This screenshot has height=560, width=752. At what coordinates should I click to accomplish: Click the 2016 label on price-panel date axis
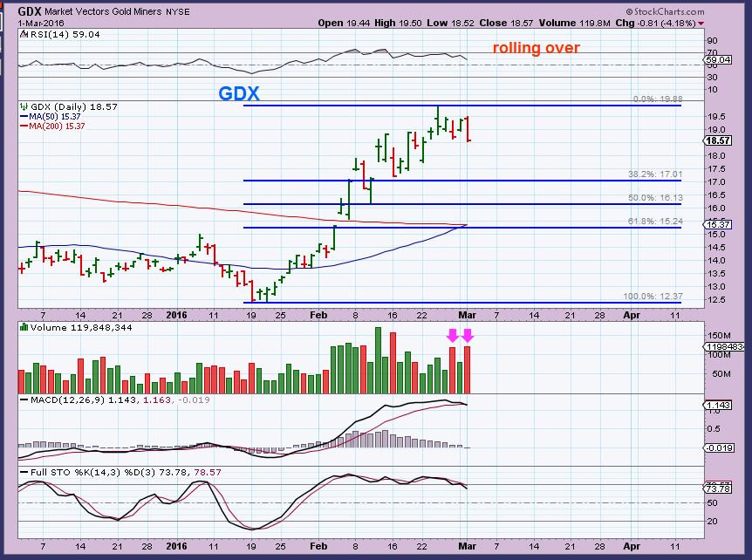[x=176, y=315]
